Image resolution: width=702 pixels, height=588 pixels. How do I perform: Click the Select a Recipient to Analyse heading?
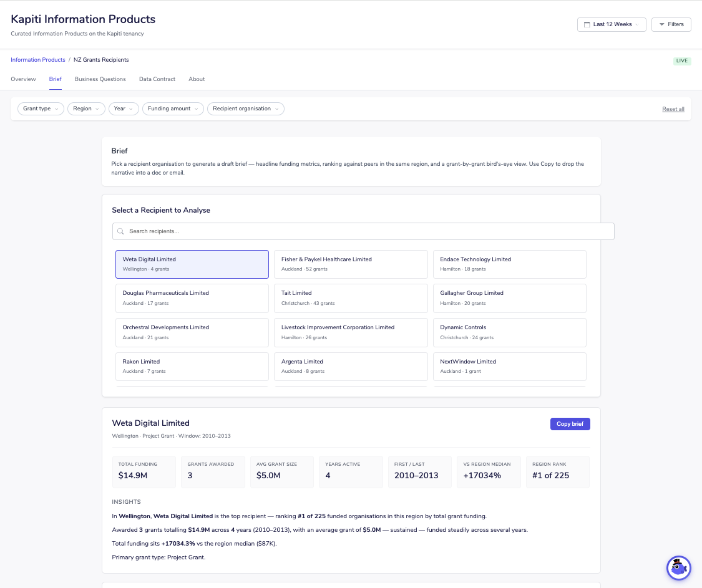161,210
